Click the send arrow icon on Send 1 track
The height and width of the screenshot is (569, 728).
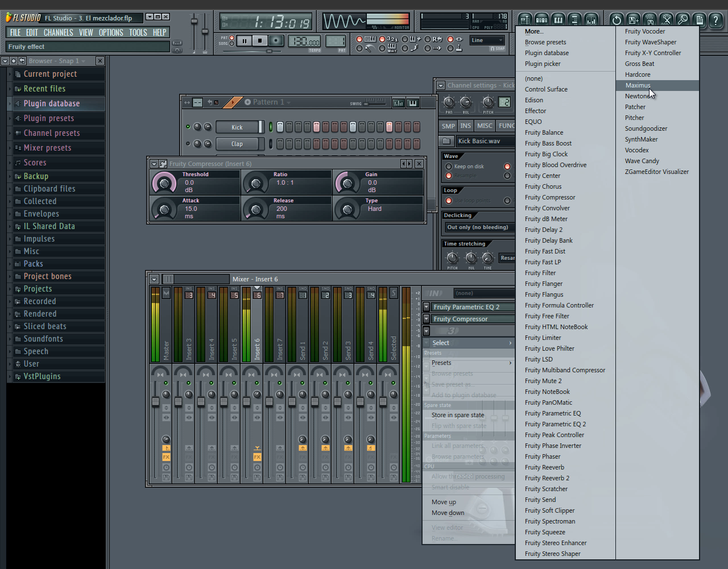[x=303, y=448]
